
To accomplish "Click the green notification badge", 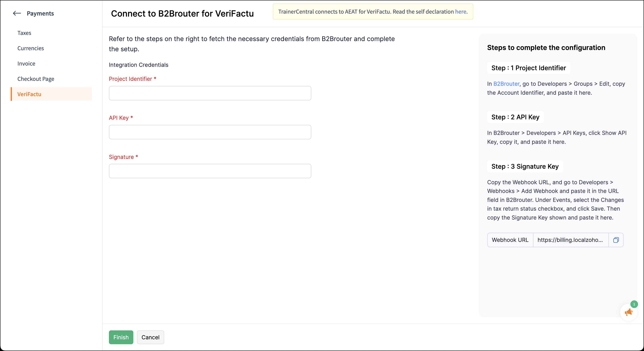I will (634, 304).
